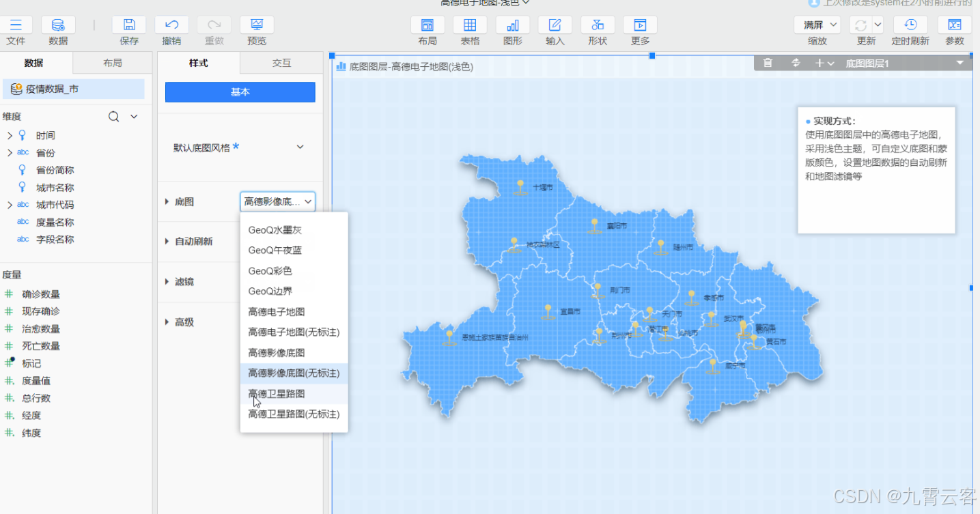This screenshot has width=980, height=514.
Task: Click the 撤销 undo icon
Action: point(171,25)
